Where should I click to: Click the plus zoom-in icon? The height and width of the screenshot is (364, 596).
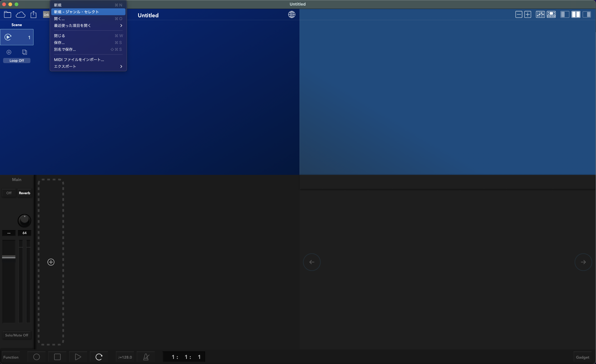tap(528, 14)
